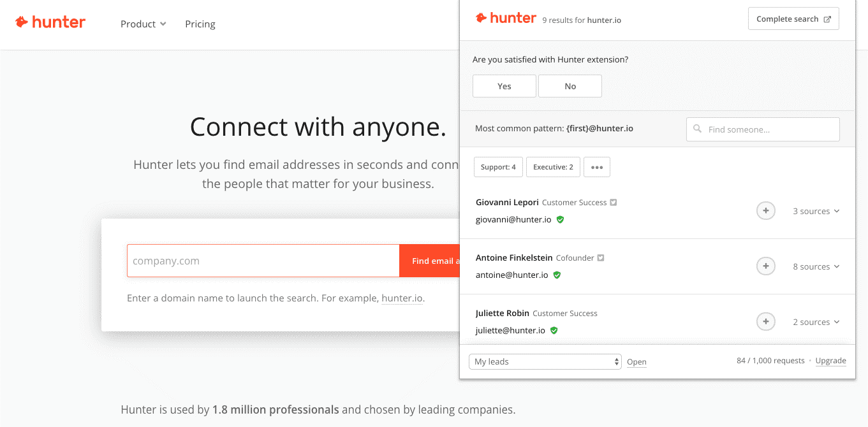This screenshot has height=427, width=868.
Task: Click the small icon next to Giovanni's Customer Success title
Action: tap(614, 203)
